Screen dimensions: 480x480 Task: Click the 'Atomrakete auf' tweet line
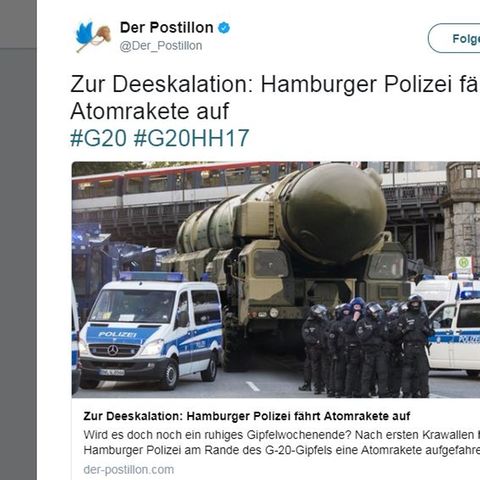click(x=150, y=111)
